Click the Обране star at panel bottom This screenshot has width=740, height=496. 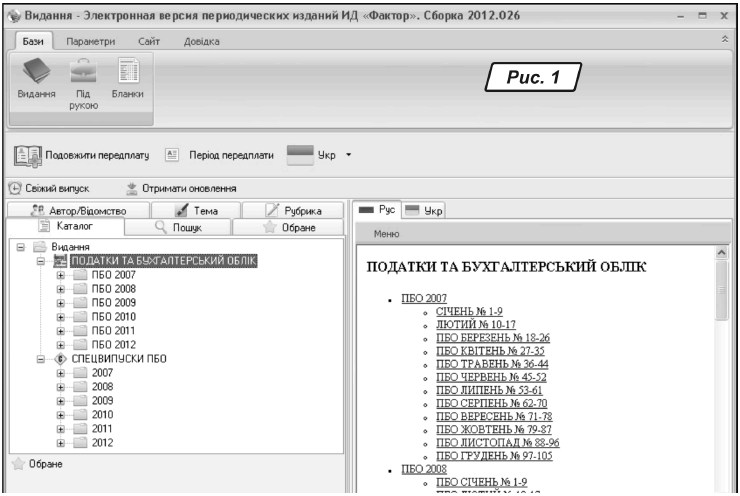click(15, 464)
